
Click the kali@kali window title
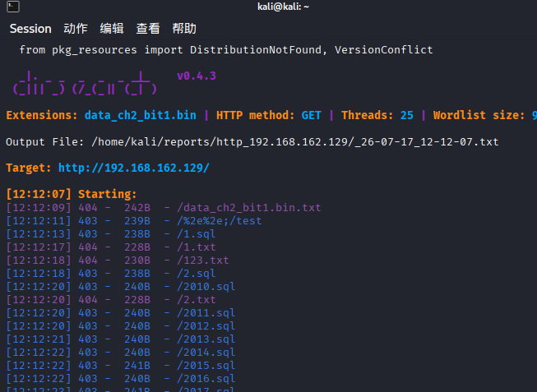pyautogui.click(x=283, y=7)
